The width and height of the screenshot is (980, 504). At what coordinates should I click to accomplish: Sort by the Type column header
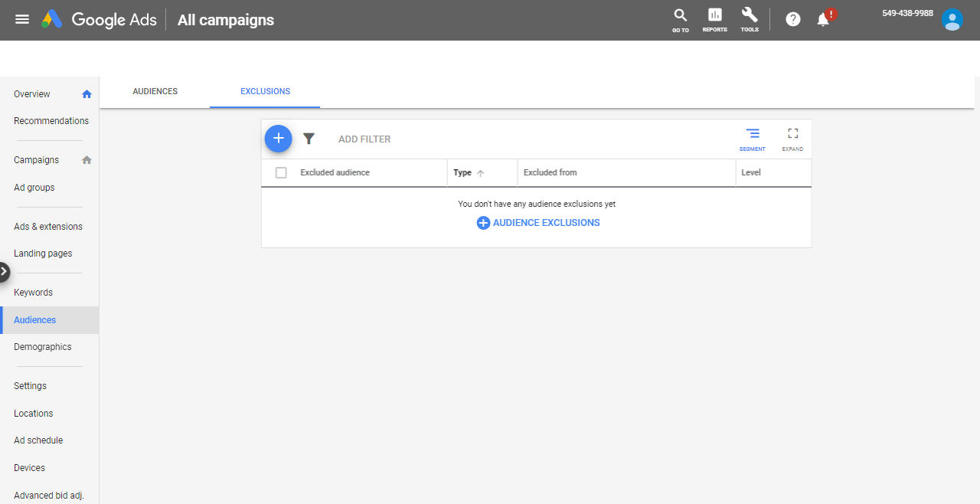pos(462,173)
